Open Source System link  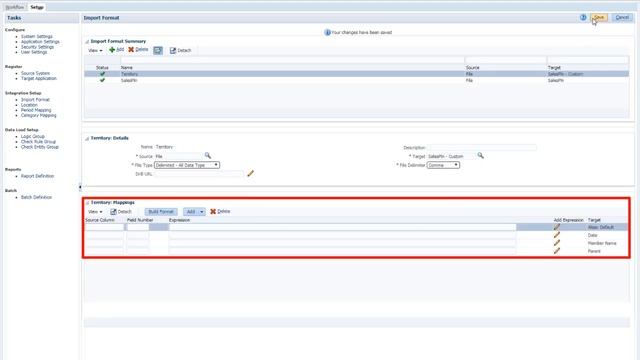point(35,73)
